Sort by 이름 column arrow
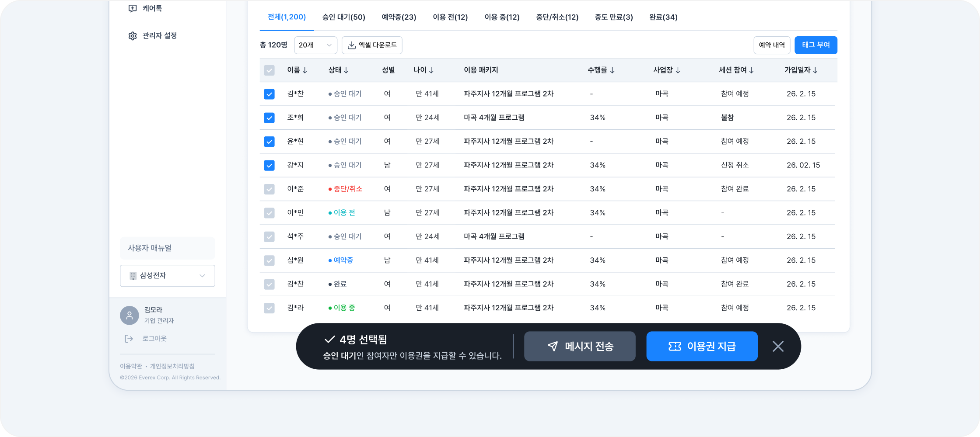The image size is (980, 437). click(305, 70)
